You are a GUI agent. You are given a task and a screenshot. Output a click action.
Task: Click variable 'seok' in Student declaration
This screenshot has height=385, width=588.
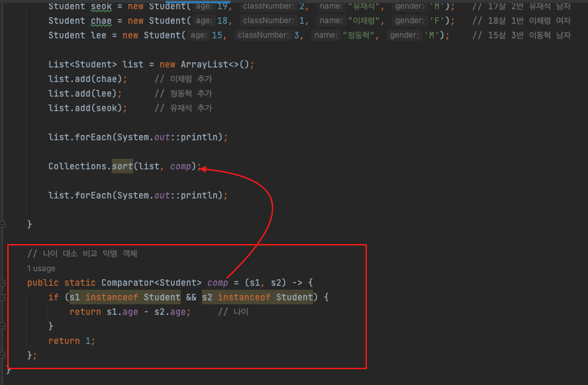click(101, 7)
